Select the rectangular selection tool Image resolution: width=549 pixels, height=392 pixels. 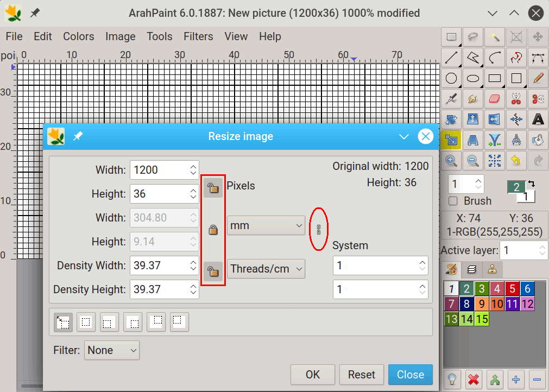(451, 37)
